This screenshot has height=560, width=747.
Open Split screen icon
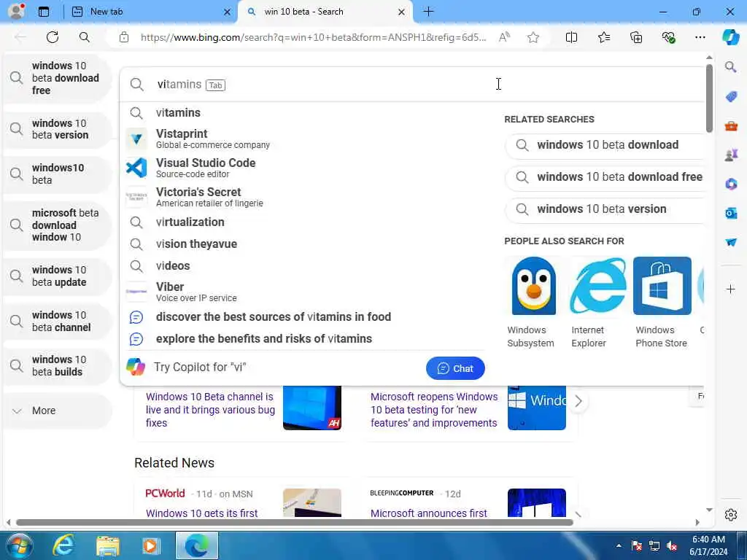(571, 37)
